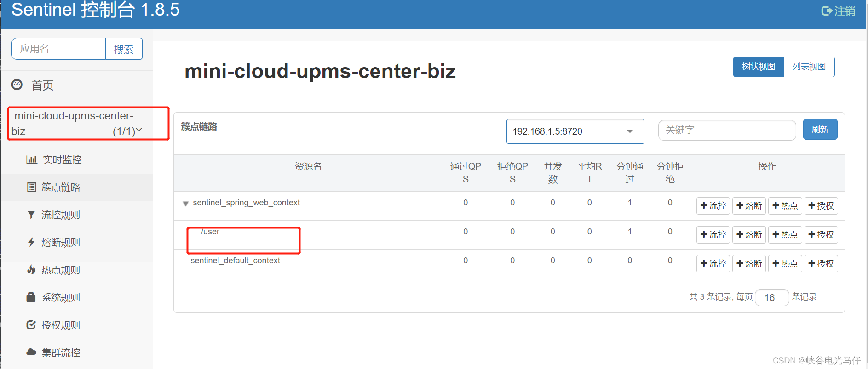
Task: Click the 共 3 条记录 pagination text
Action: 711,297
